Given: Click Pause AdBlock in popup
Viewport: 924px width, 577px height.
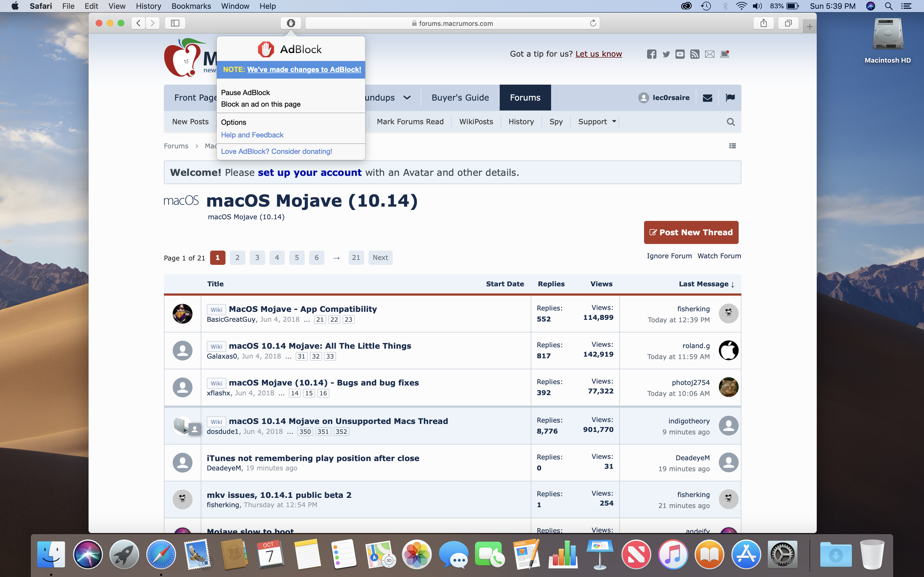Looking at the screenshot, I should [245, 92].
